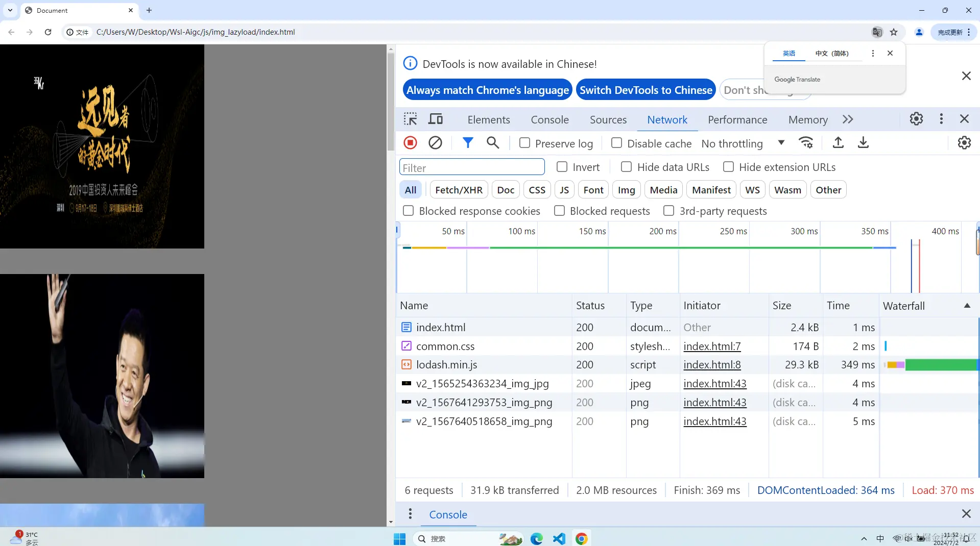Open Network panel settings gear

[x=964, y=143]
